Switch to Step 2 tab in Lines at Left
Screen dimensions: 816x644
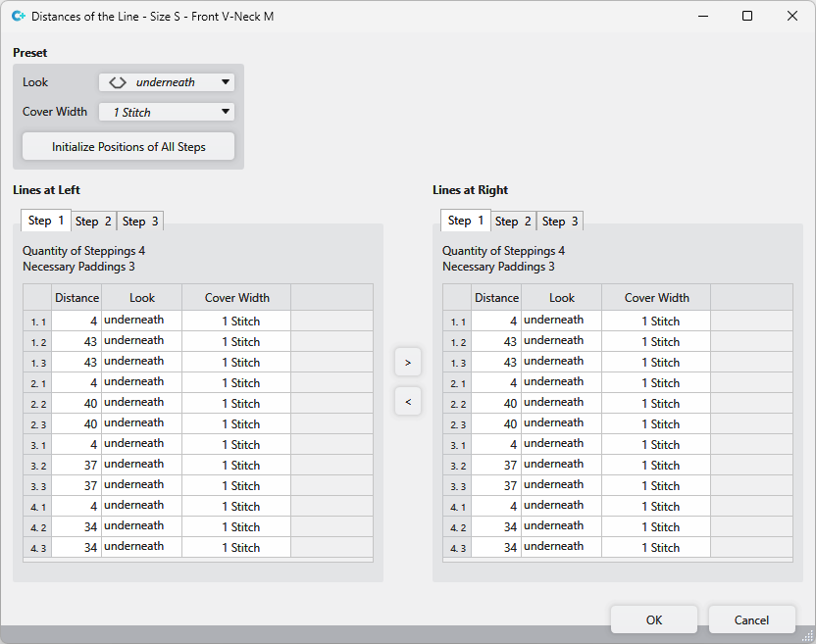(94, 222)
